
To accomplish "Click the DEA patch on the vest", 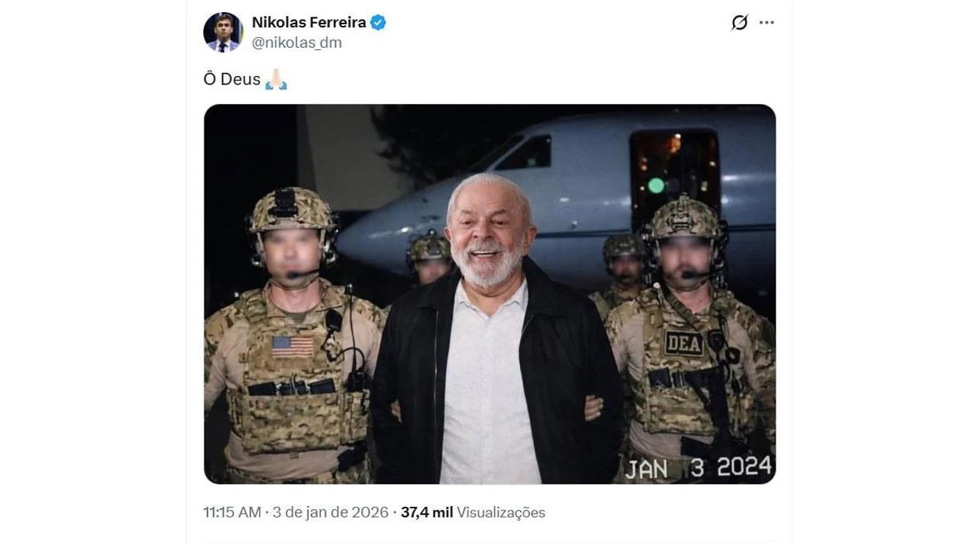I will click(x=683, y=343).
